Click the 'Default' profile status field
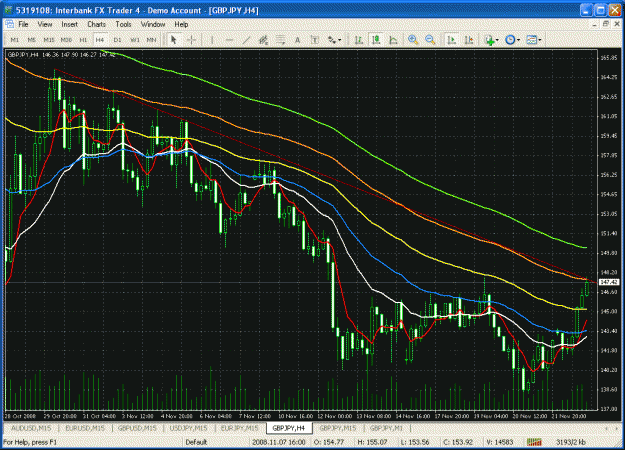Screen dimensions: 625x450 point(196,442)
